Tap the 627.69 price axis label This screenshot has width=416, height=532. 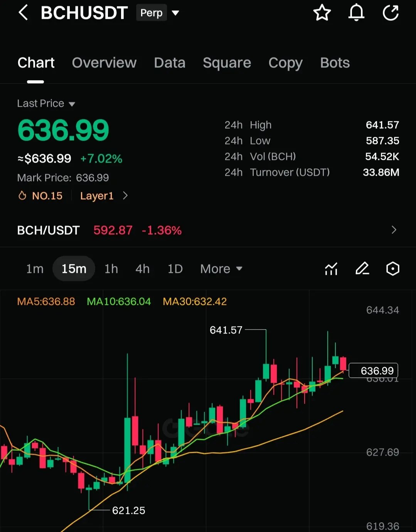(x=382, y=452)
